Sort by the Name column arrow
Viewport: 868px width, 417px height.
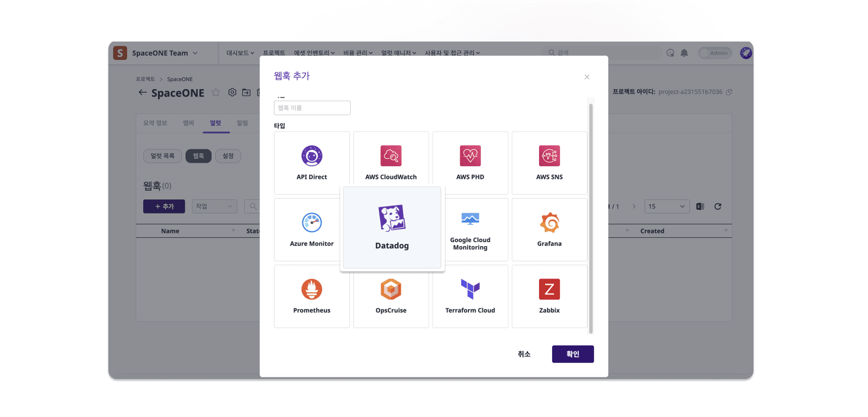pyautogui.click(x=233, y=230)
